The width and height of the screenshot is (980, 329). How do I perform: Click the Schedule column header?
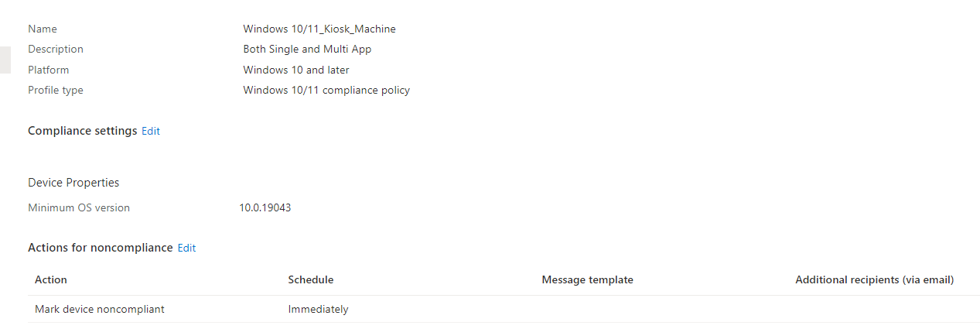[311, 279]
